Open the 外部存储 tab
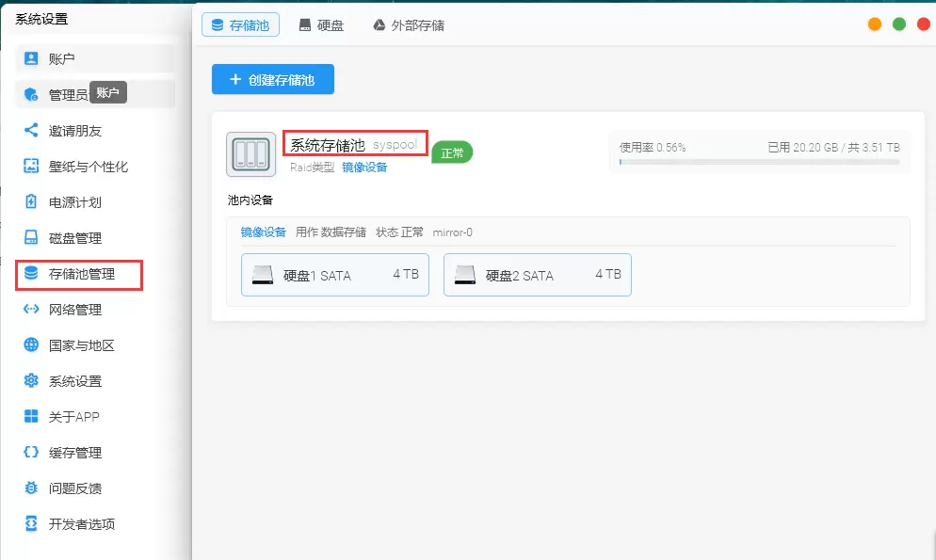 tap(409, 25)
